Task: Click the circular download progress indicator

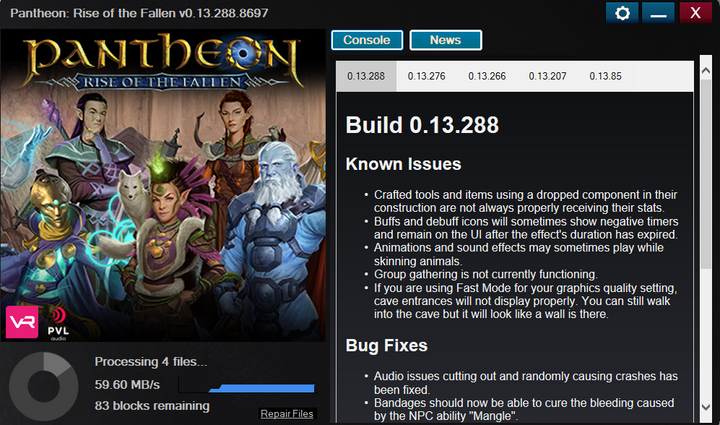Action: pyautogui.click(x=44, y=386)
